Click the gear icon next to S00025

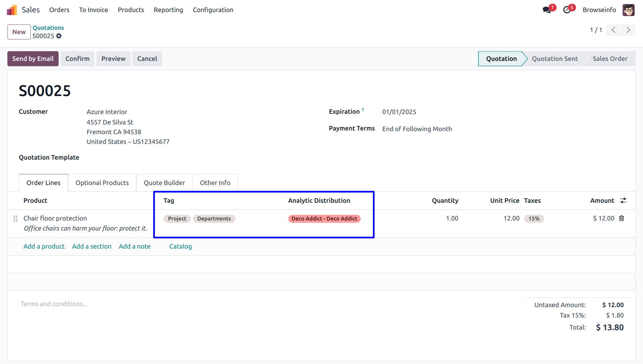59,36
